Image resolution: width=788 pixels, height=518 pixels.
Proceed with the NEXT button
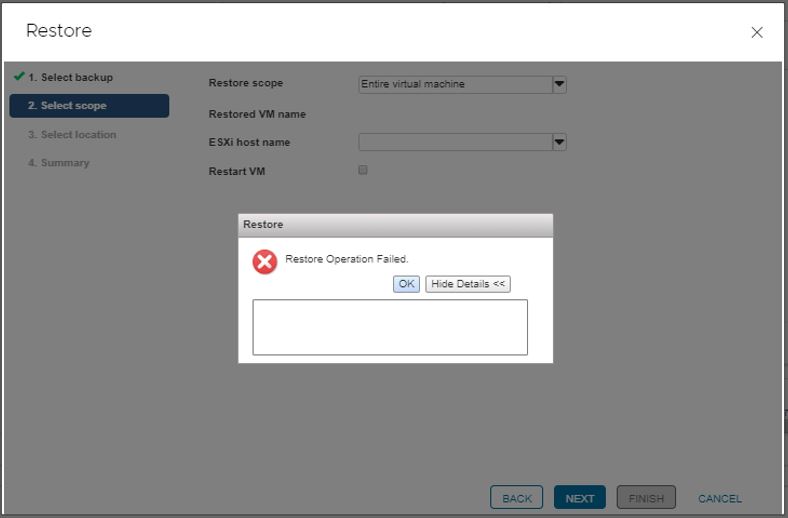click(x=580, y=498)
